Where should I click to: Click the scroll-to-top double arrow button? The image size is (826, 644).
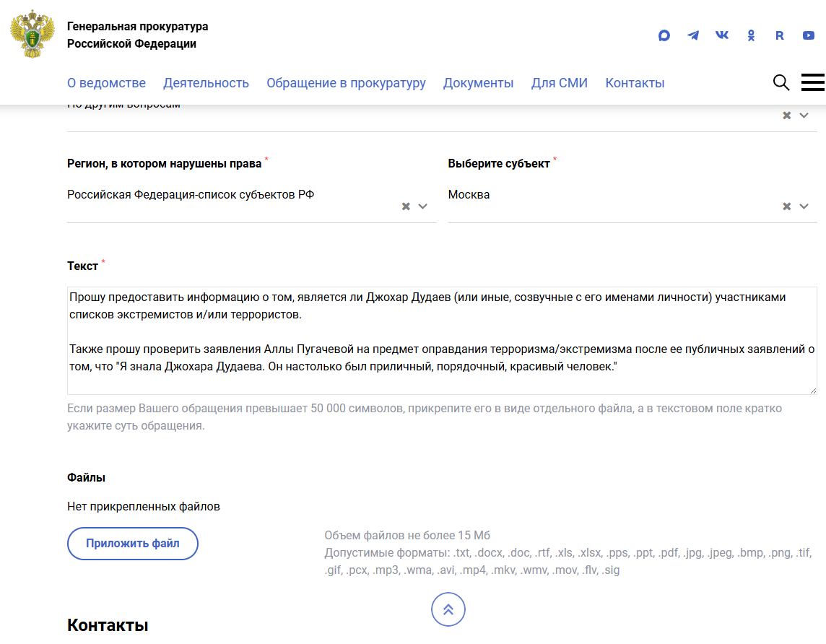pos(448,609)
